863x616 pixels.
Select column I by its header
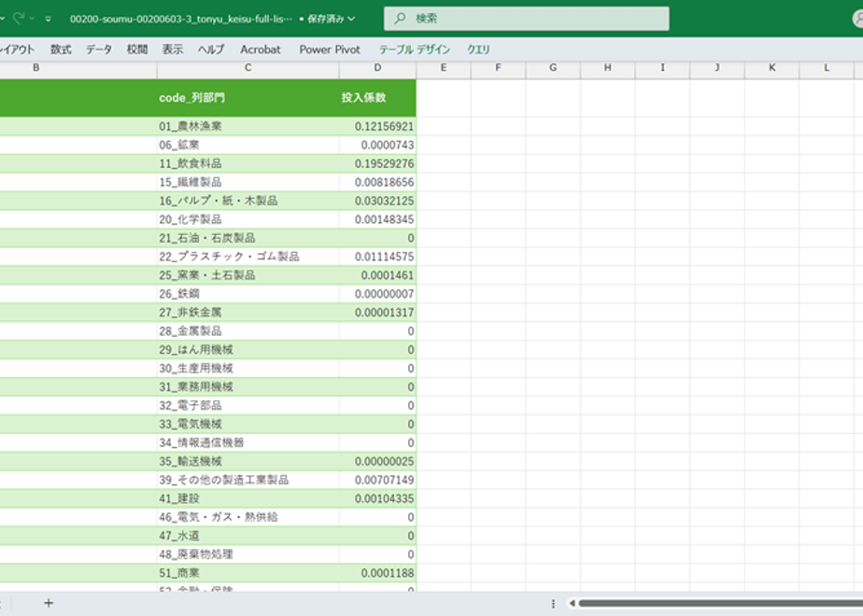663,67
